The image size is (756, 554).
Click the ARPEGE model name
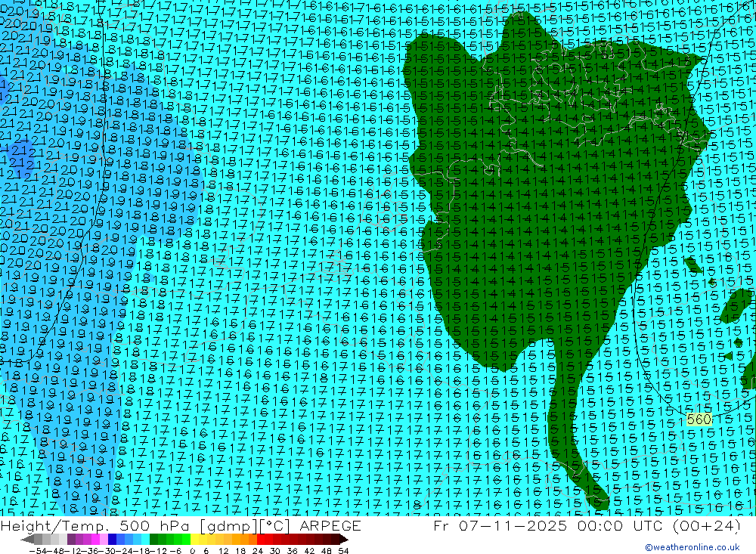click(330, 525)
